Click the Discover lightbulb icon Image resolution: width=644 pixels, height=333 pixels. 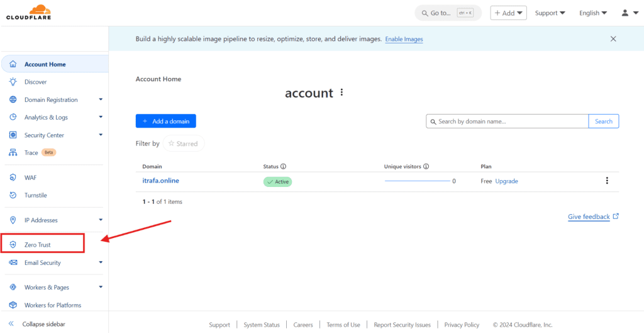click(13, 82)
